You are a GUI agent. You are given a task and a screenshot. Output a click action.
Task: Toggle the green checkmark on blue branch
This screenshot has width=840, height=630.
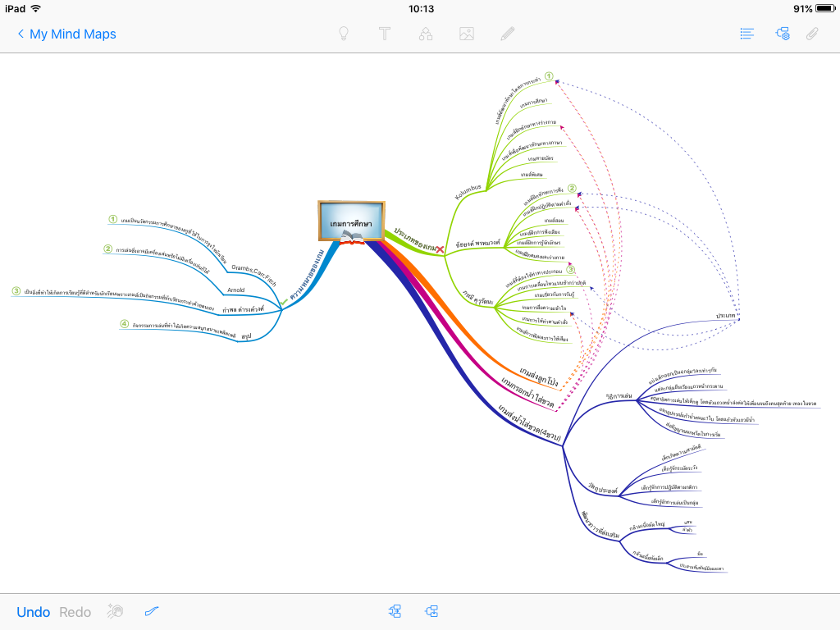click(x=284, y=303)
